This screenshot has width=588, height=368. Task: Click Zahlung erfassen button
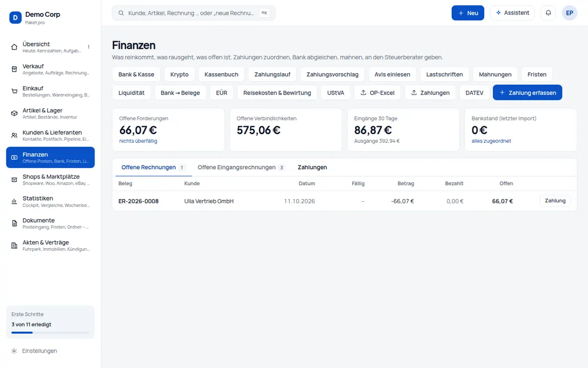click(x=527, y=93)
